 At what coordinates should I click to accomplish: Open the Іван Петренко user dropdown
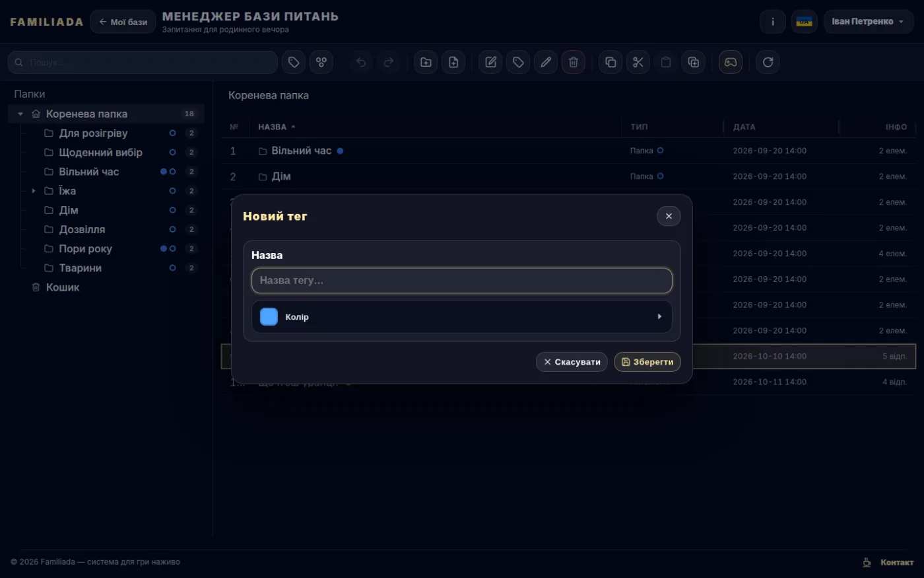(868, 22)
